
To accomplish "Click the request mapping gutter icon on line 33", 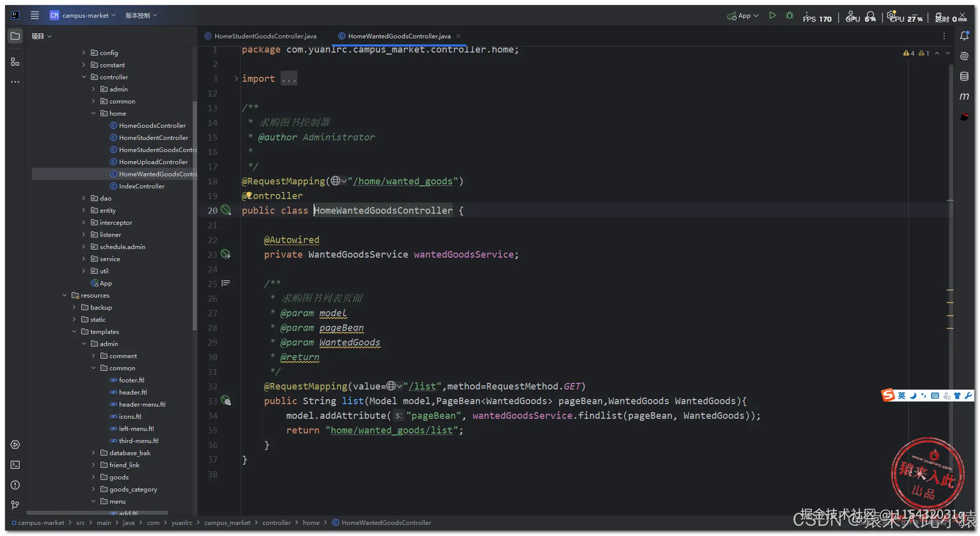I will coord(226,401).
